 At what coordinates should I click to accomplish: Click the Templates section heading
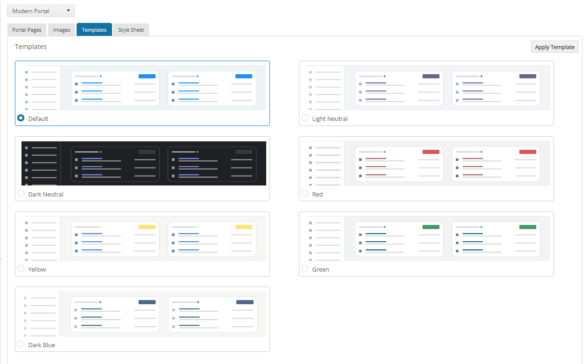(x=31, y=47)
